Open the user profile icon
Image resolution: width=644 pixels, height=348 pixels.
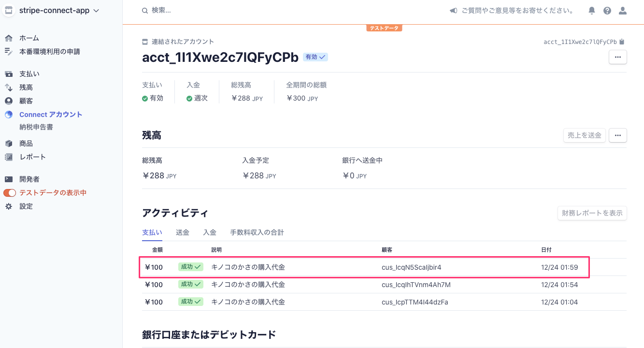tap(623, 10)
